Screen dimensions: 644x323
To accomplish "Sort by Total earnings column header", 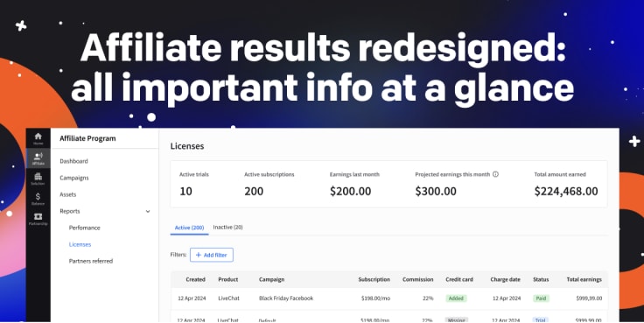I will pyautogui.click(x=584, y=279).
